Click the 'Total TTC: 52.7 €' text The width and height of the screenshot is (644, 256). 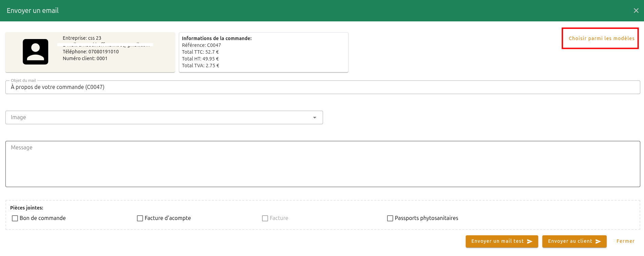[200, 52]
